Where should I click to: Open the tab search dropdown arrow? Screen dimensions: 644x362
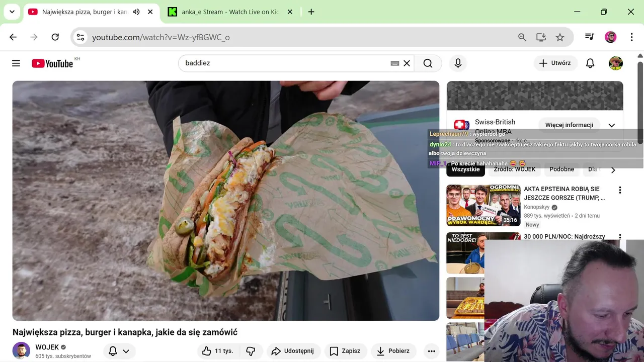(x=12, y=12)
